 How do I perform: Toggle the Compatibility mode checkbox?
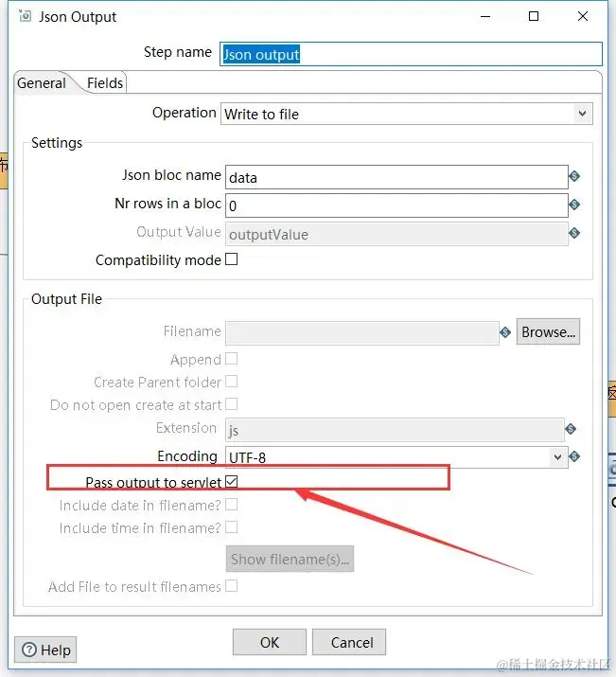coord(232,259)
